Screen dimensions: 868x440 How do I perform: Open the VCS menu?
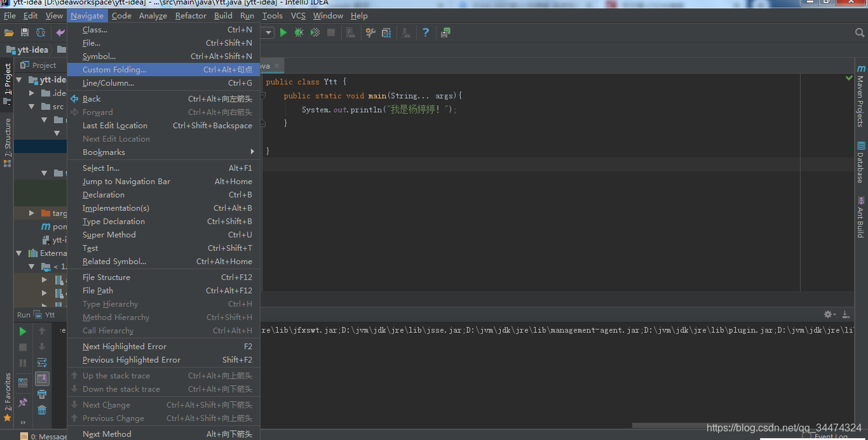[x=298, y=16]
